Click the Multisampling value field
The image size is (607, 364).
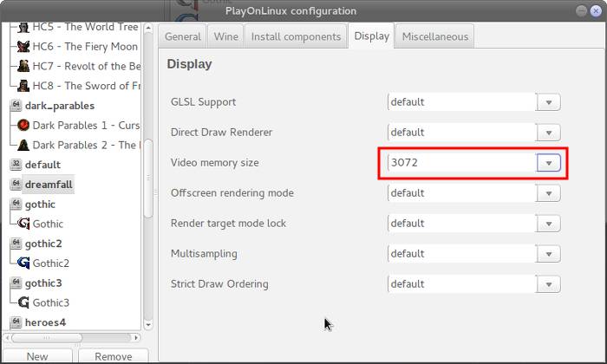462,254
